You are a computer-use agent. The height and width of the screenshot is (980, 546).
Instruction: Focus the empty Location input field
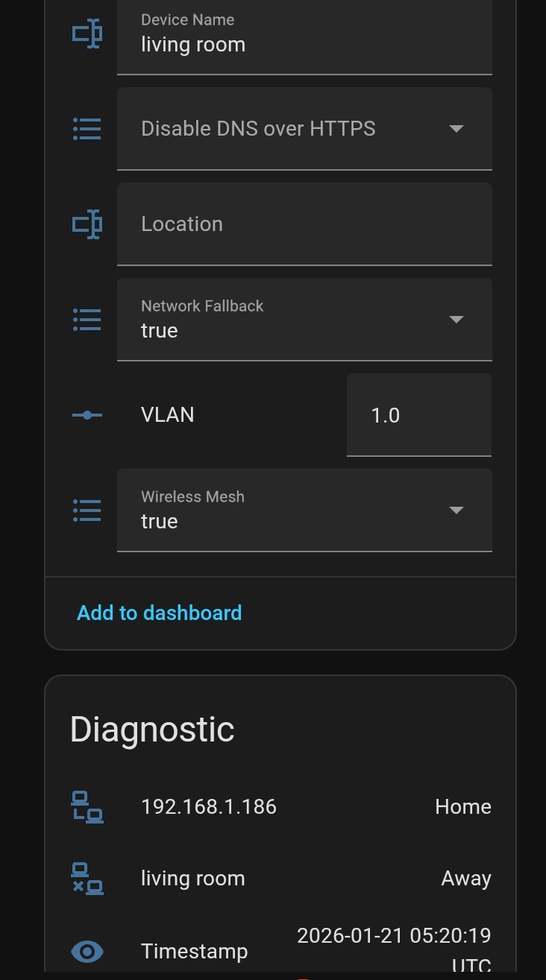click(x=304, y=224)
